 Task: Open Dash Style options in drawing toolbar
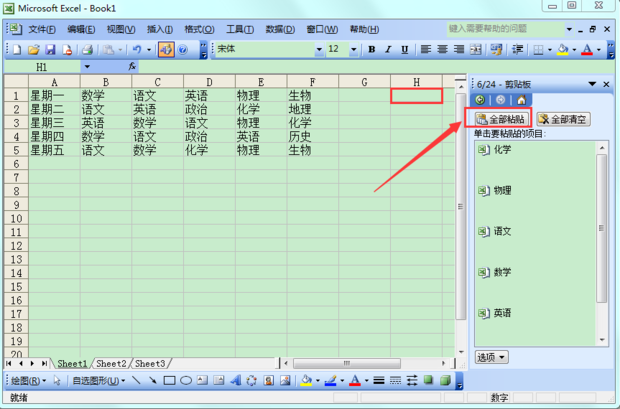tap(395, 381)
